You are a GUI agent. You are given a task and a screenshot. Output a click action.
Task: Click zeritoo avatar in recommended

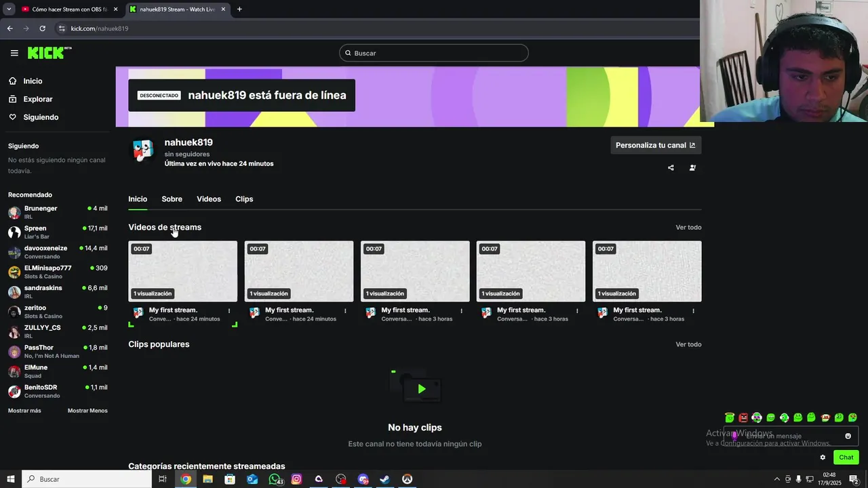click(14, 312)
